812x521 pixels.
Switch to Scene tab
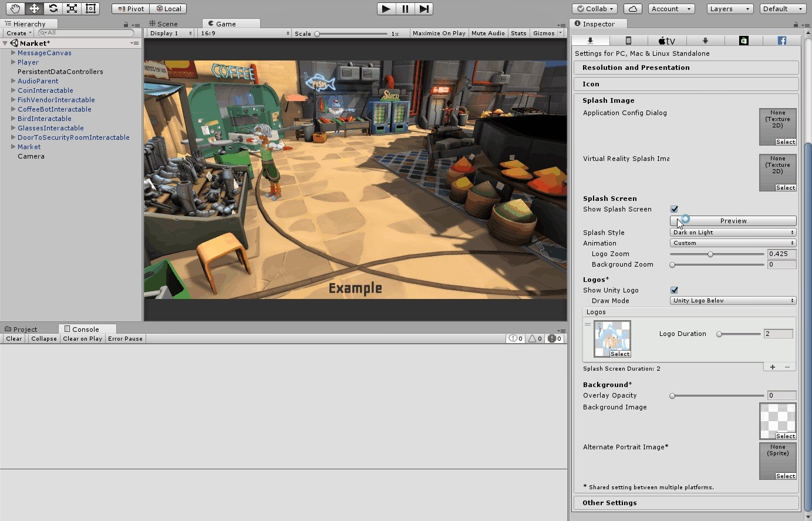click(x=163, y=24)
